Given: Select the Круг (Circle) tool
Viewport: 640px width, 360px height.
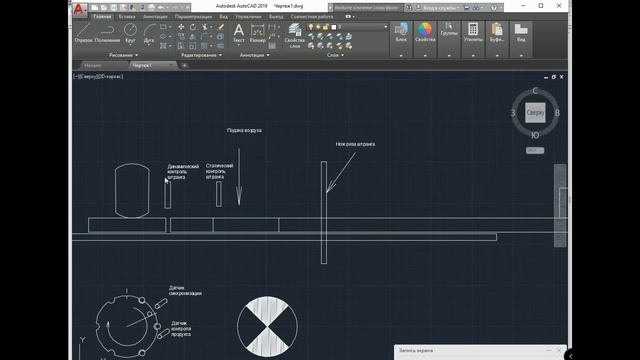Looking at the screenshot, I should pyautogui.click(x=130, y=33).
